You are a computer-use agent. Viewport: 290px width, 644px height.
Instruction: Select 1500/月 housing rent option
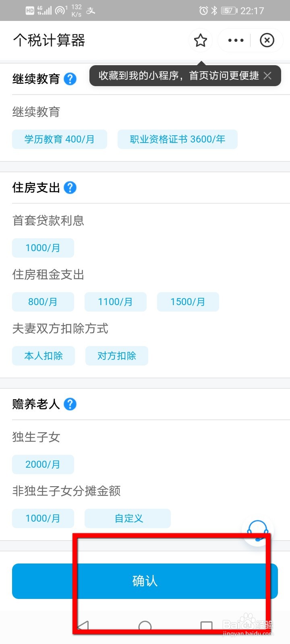pos(188,302)
